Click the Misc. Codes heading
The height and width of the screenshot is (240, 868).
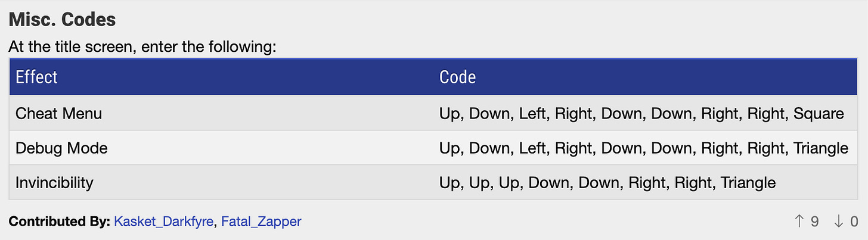tap(62, 20)
